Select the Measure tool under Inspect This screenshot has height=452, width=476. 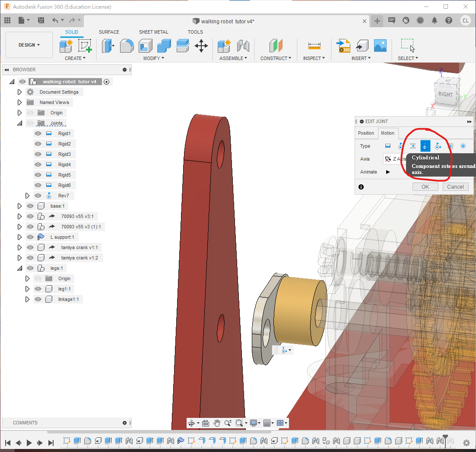click(314, 45)
